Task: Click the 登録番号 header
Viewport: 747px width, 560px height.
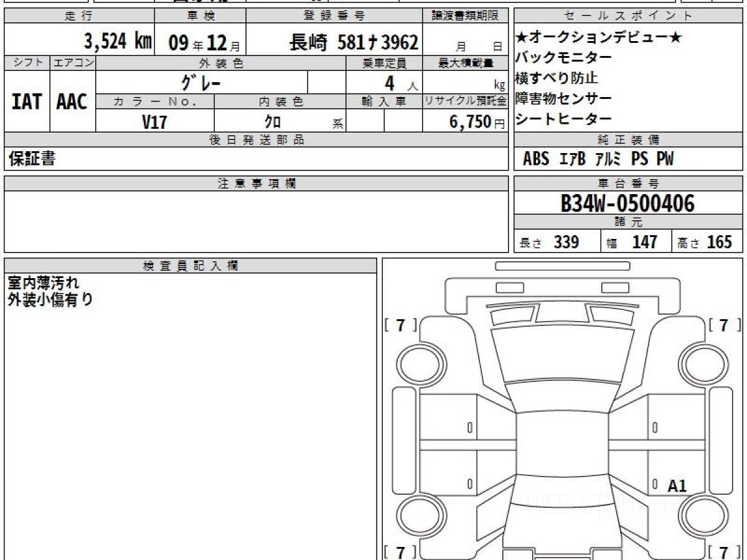Action: click(335, 16)
